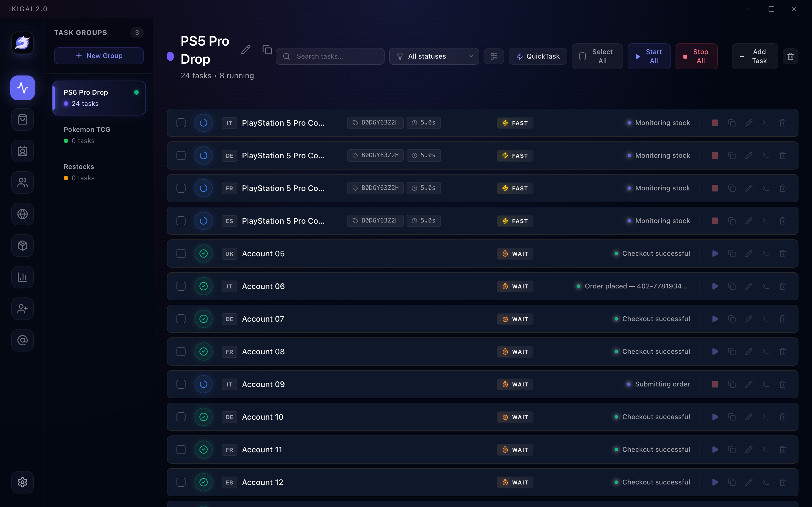
Task: Duplicate the Account 10 task
Action: [x=732, y=417]
